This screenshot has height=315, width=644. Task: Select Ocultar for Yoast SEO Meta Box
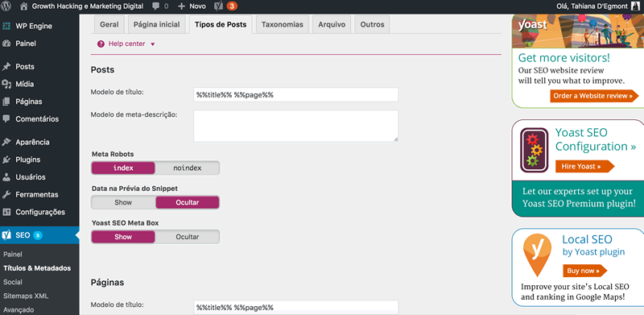click(x=188, y=237)
